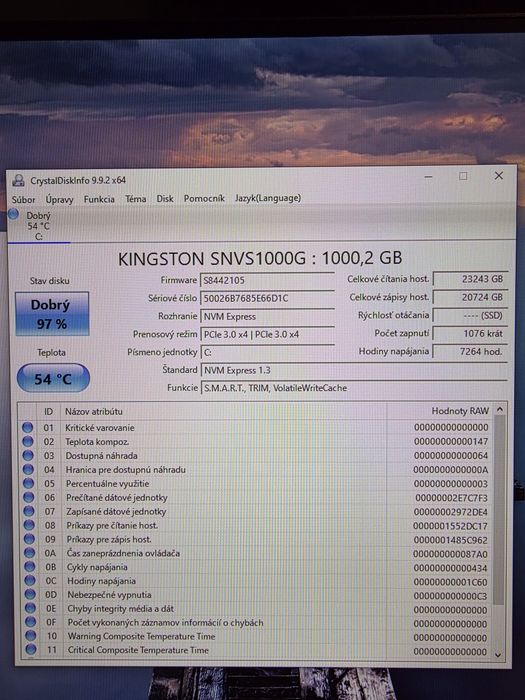Select the drive C: Dobrý 54 °C tab
The width and height of the screenshot is (525, 700).
(x=38, y=226)
